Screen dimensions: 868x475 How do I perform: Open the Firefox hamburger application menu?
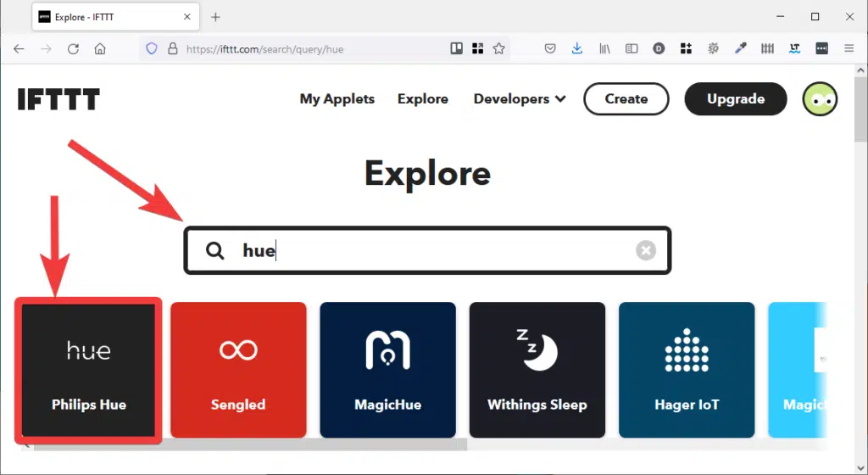(849, 49)
